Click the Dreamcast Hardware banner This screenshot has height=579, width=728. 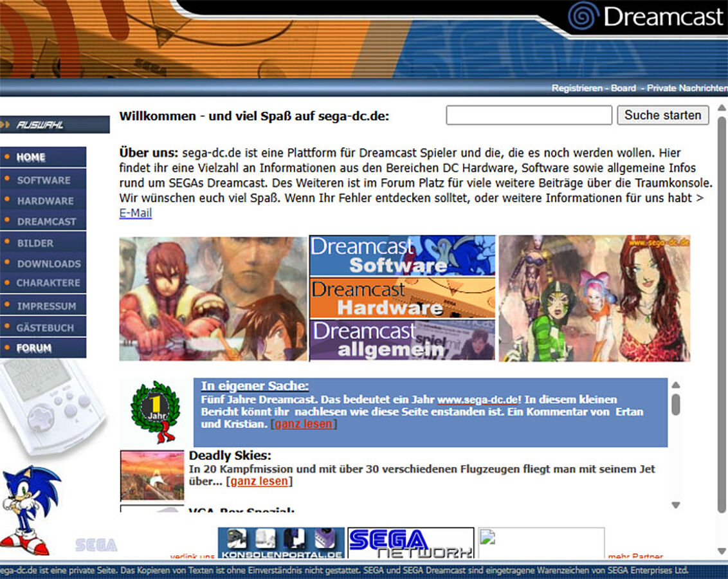402,298
